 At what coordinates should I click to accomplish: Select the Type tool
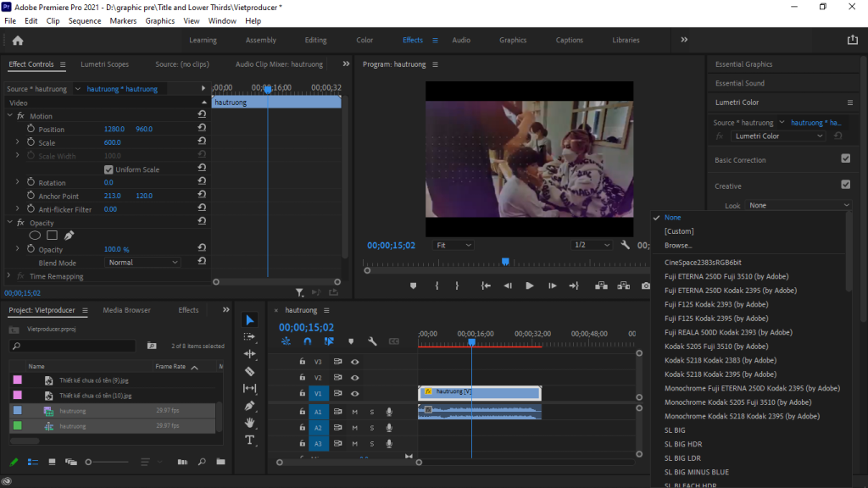(250, 440)
